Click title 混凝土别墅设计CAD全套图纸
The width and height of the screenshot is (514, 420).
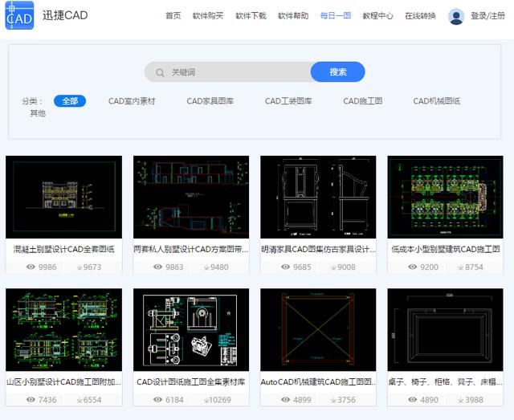(x=64, y=249)
